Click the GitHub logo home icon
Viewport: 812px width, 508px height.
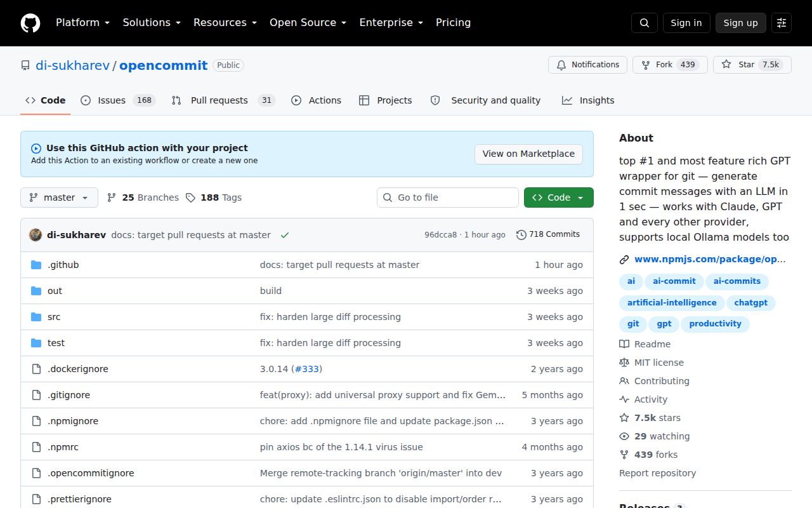(30, 23)
